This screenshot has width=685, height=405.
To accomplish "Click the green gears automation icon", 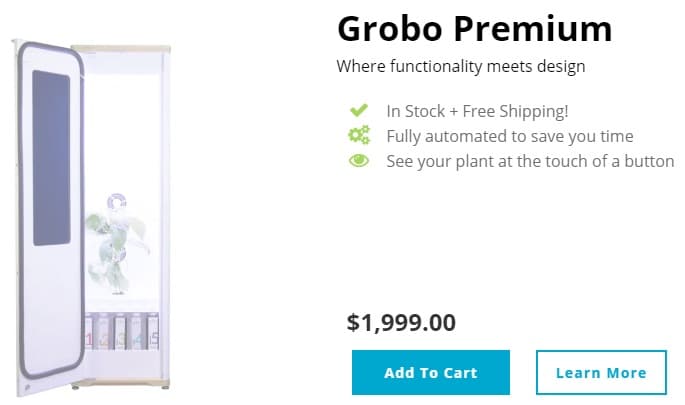I will pos(358,136).
